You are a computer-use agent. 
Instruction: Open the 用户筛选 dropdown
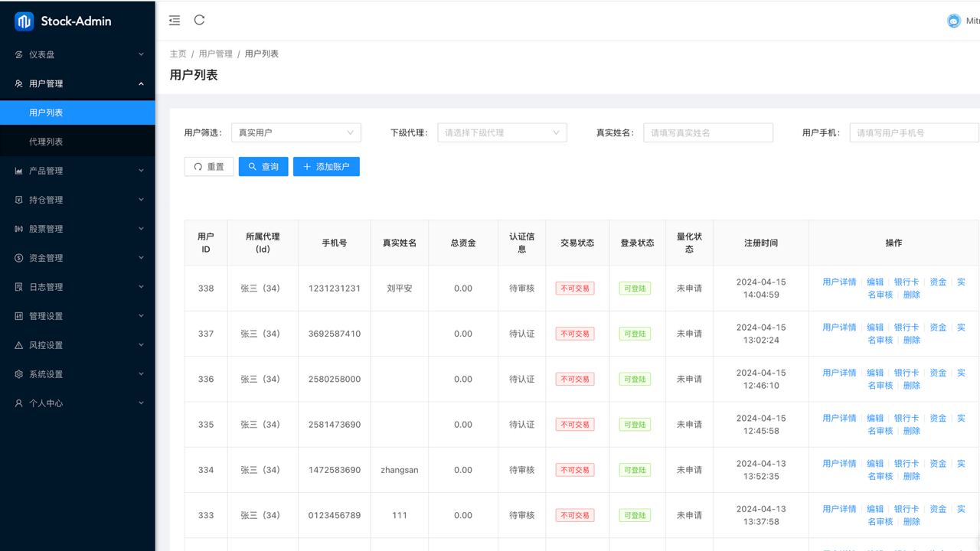(x=296, y=132)
